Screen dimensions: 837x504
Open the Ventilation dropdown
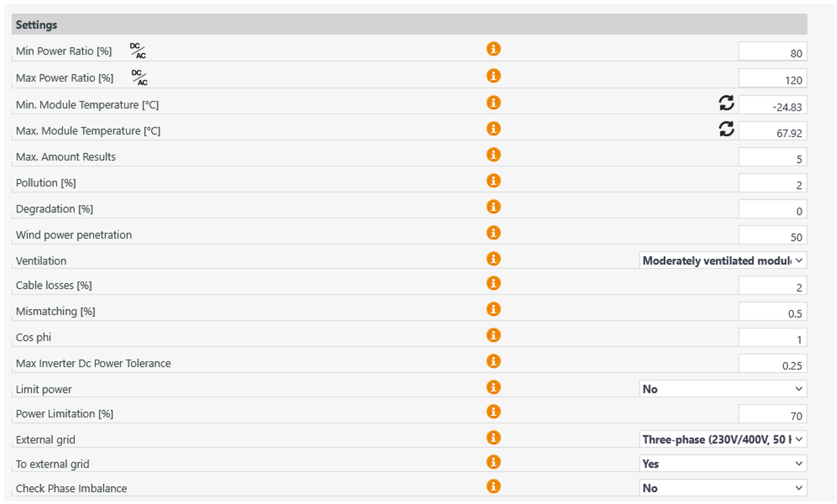pos(722,261)
